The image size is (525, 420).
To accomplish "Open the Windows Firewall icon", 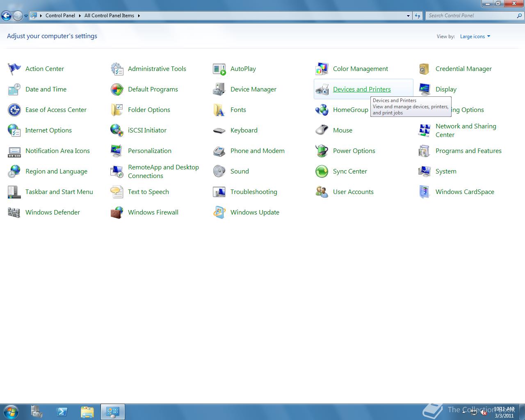I will click(117, 212).
